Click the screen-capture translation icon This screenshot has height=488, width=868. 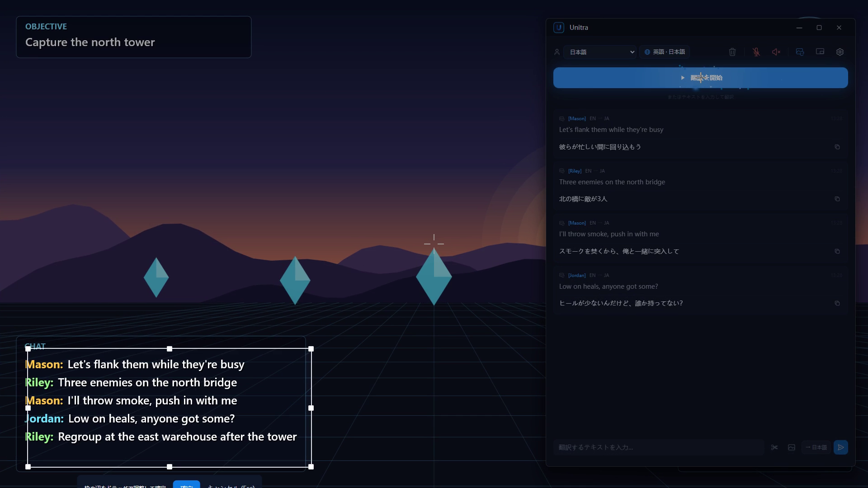click(x=800, y=52)
